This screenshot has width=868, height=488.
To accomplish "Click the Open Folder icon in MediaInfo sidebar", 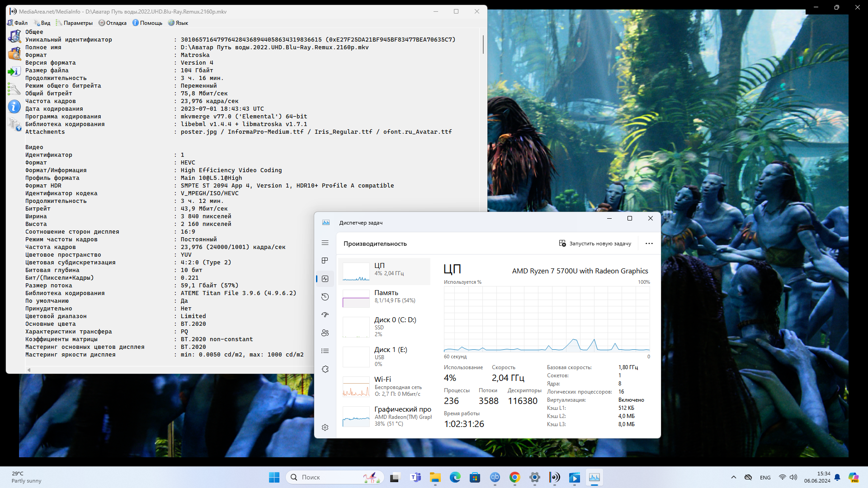I will [x=14, y=54].
